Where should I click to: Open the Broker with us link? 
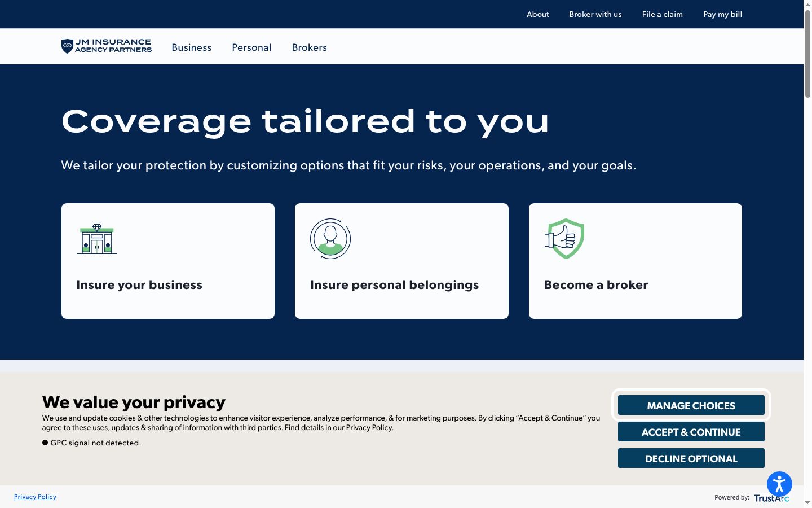coord(595,14)
